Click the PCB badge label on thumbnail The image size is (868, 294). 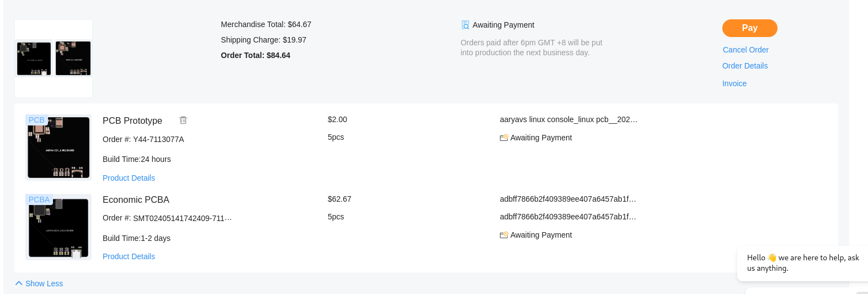click(36, 120)
